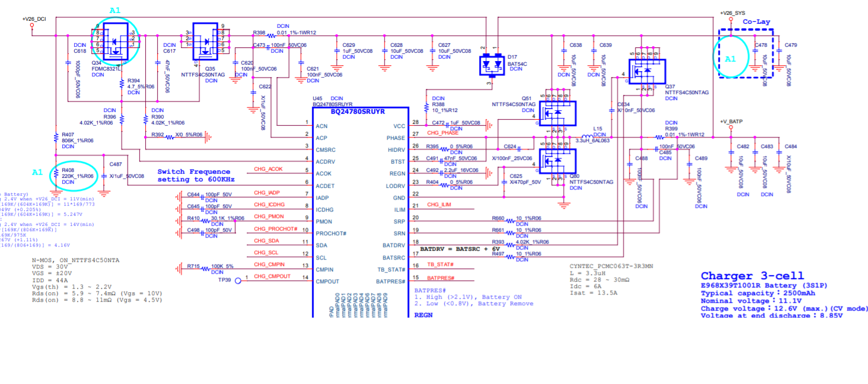Screen dimensions: 868x384
Task: Select the TP39 test point circle
Action: click(238, 280)
